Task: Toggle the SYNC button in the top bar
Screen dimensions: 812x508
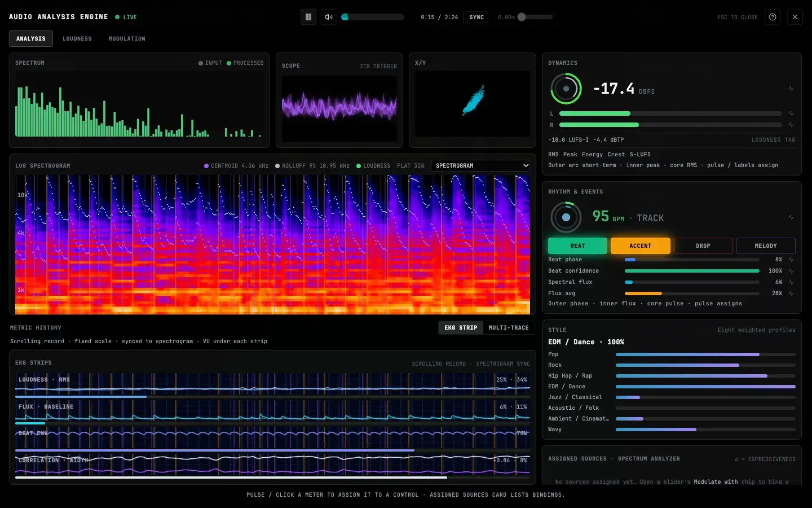Action: [x=476, y=17]
